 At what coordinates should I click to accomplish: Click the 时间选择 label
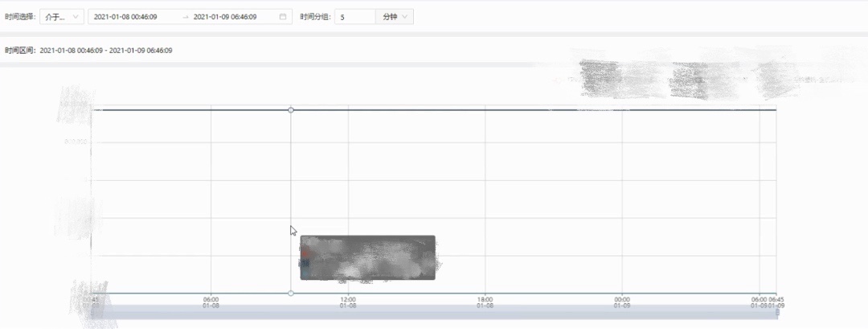pyautogui.click(x=20, y=17)
